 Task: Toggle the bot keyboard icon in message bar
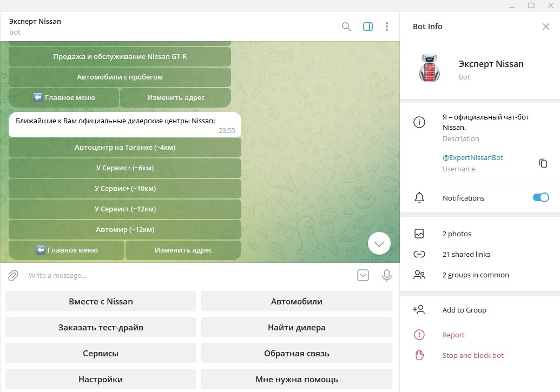pos(363,275)
